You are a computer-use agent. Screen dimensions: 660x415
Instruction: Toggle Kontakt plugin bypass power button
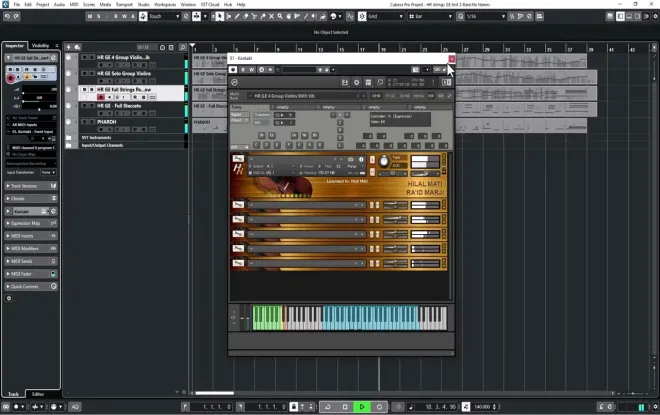click(x=233, y=69)
